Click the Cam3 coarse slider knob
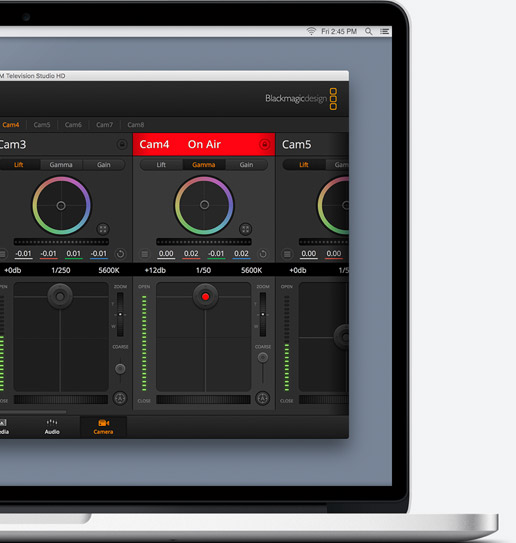 [x=120, y=369]
